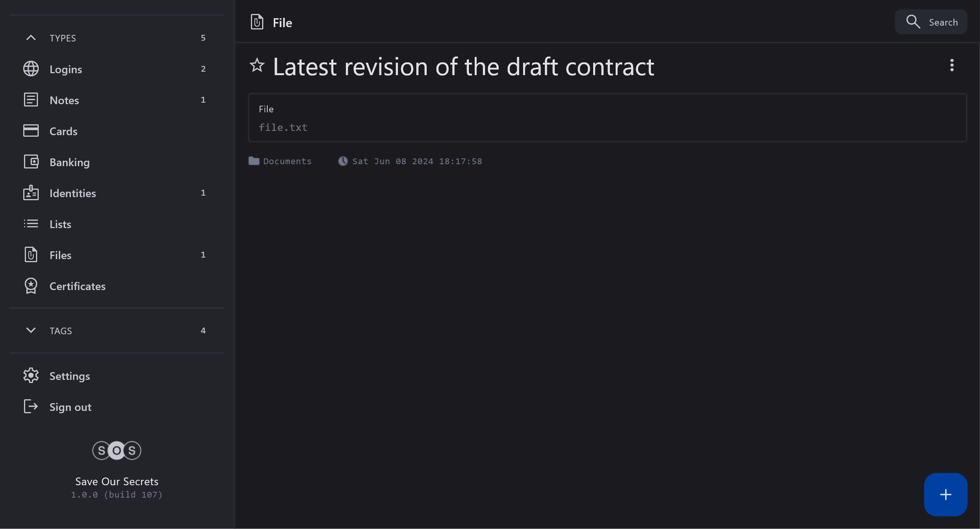Click the Sign out arrow icon

pyautogui.click(x=31, y=407)
